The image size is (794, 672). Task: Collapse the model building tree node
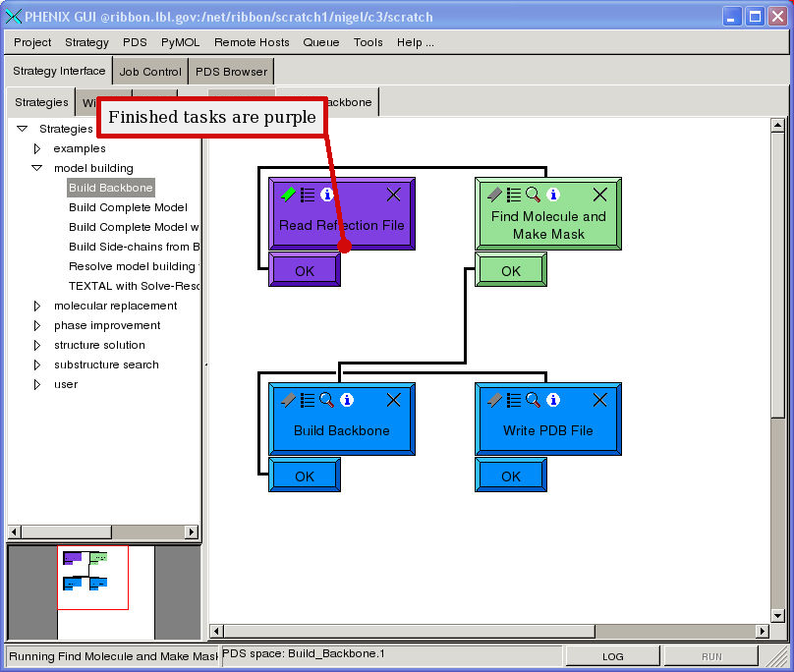tap(37, 168)
